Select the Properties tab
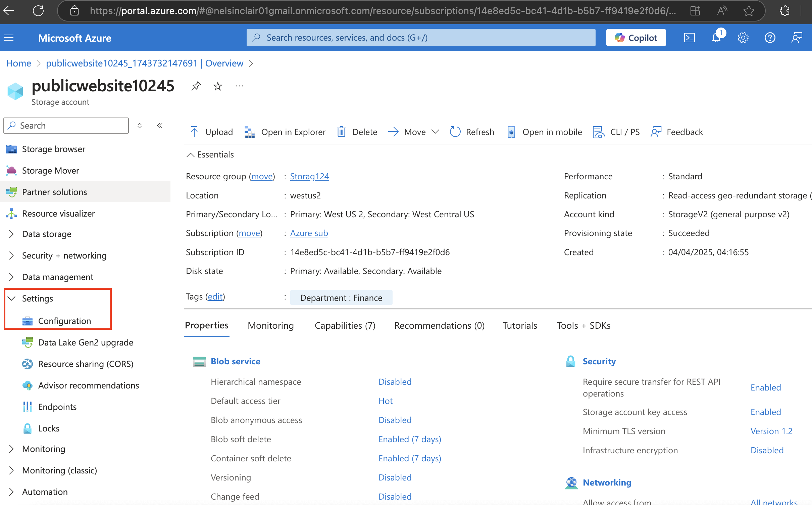Screen dimensions: 812x505 207,325
